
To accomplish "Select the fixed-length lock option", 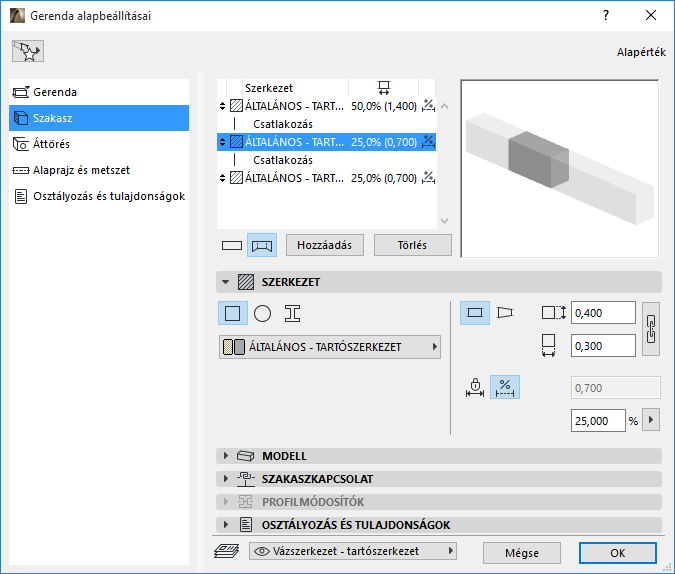I will (x=475, y=387).
